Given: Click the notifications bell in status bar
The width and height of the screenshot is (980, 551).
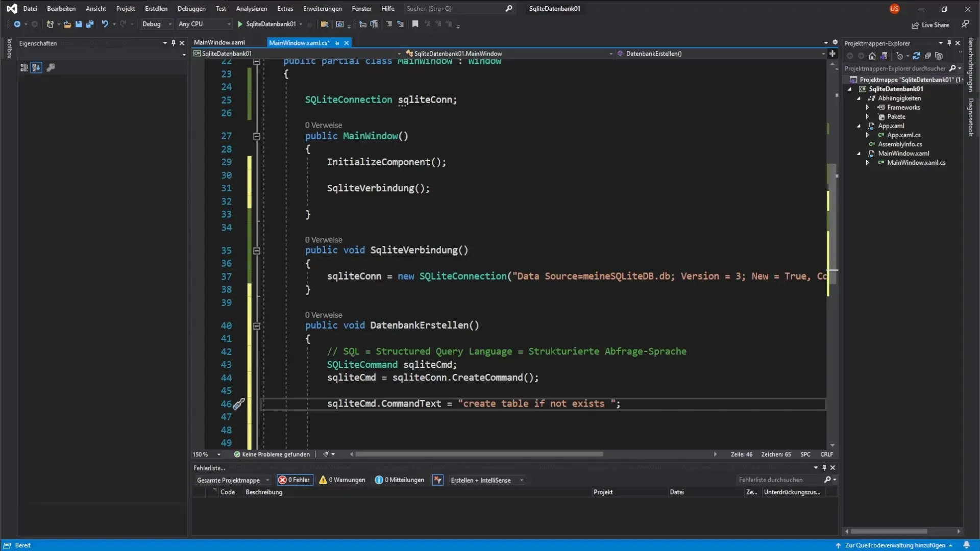Looking at the screenshot, I should (966, 545).
